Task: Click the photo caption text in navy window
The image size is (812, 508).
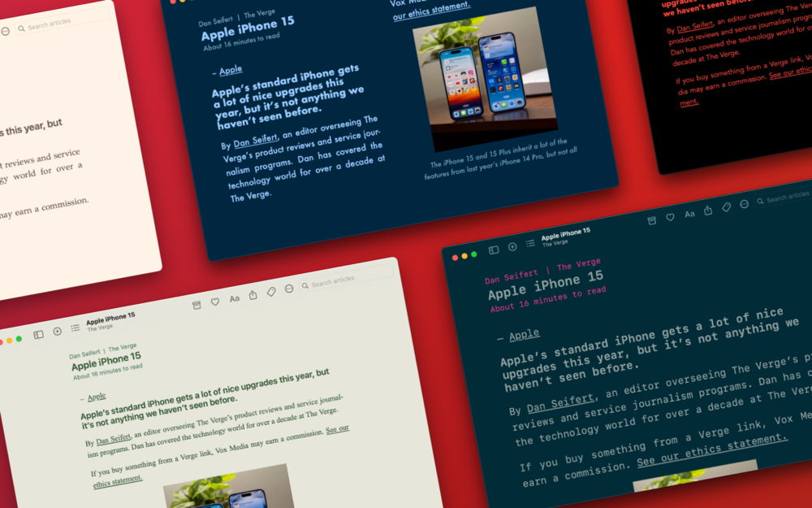Action: (499, 158)
